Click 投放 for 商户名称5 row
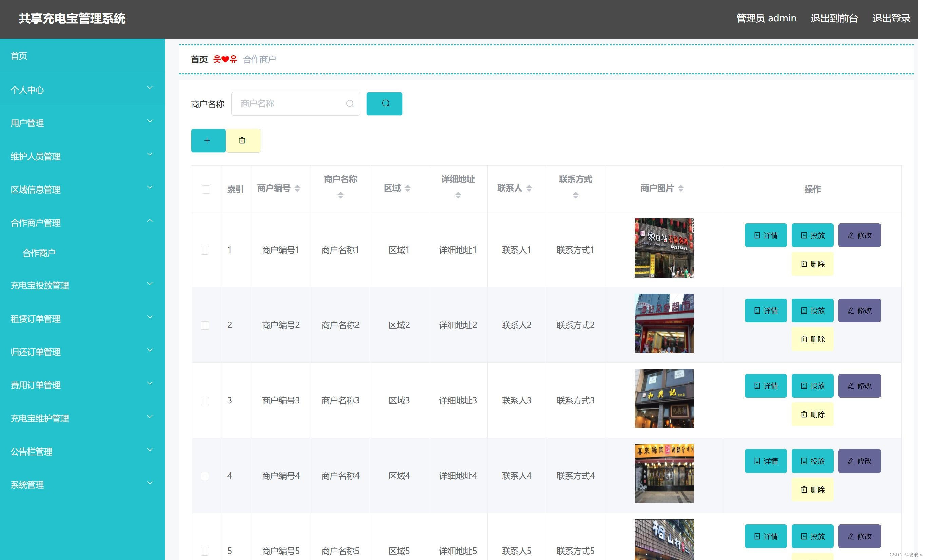Viewport: 928px width, 560px height. tap(812, 536)
